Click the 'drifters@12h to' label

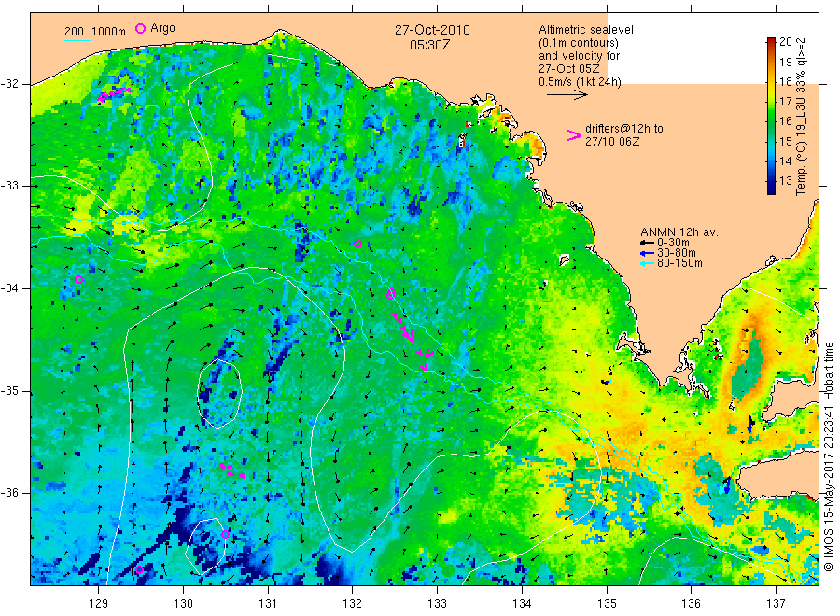pyautogui.click(x=624, y=129)
